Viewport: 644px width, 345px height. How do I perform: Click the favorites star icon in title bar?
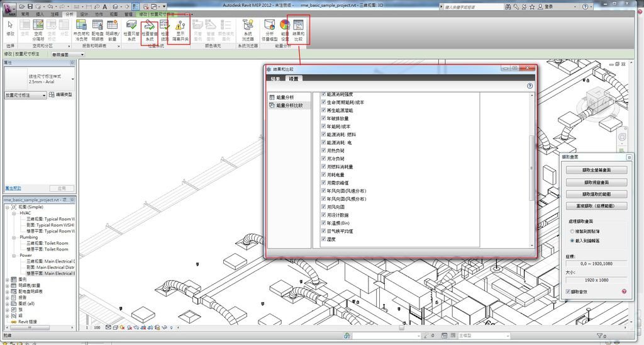(x=532, y=6)
